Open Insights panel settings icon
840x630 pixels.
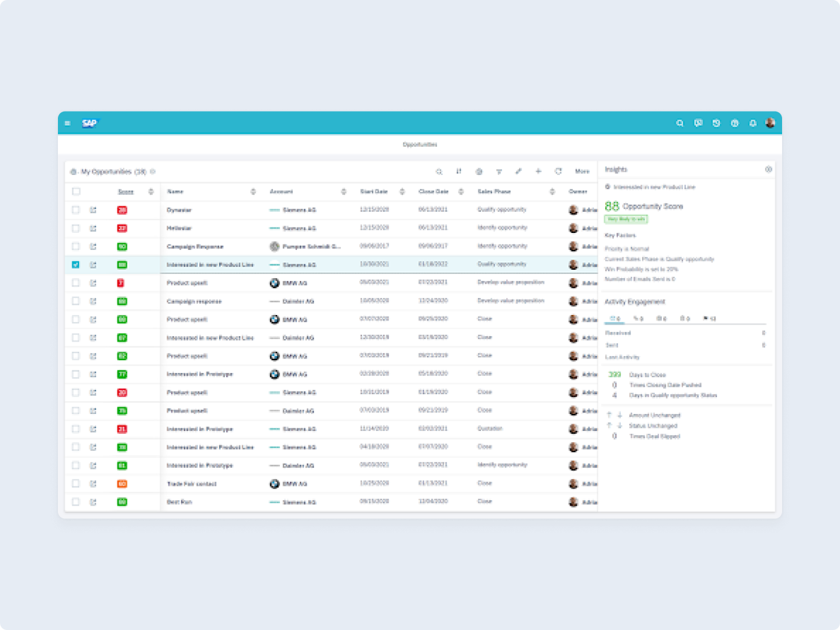click(768, 170)
